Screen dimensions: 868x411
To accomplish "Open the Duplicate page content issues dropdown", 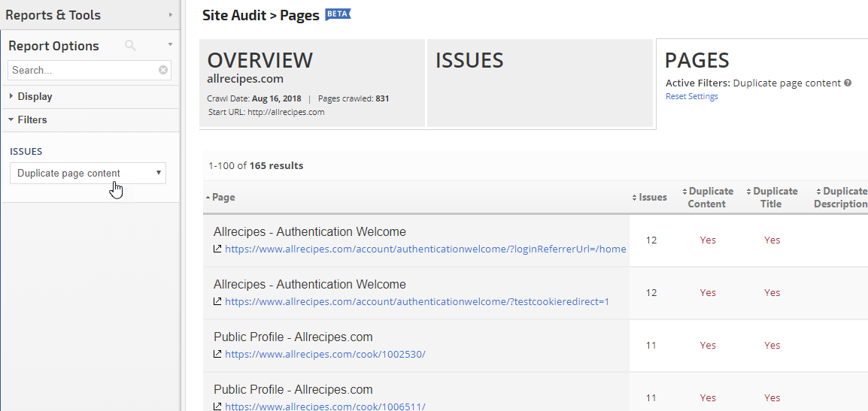I will [x=88, y=174].
